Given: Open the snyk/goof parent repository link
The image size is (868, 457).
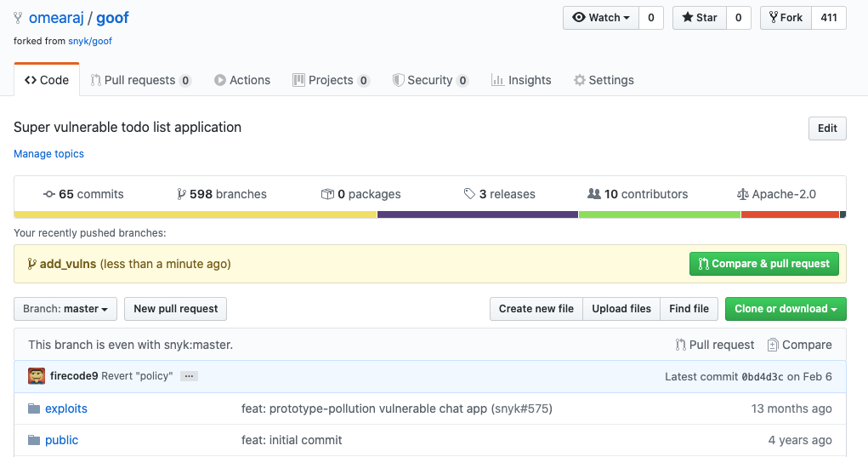Looking at the screenshot, I should click(89, 41).
